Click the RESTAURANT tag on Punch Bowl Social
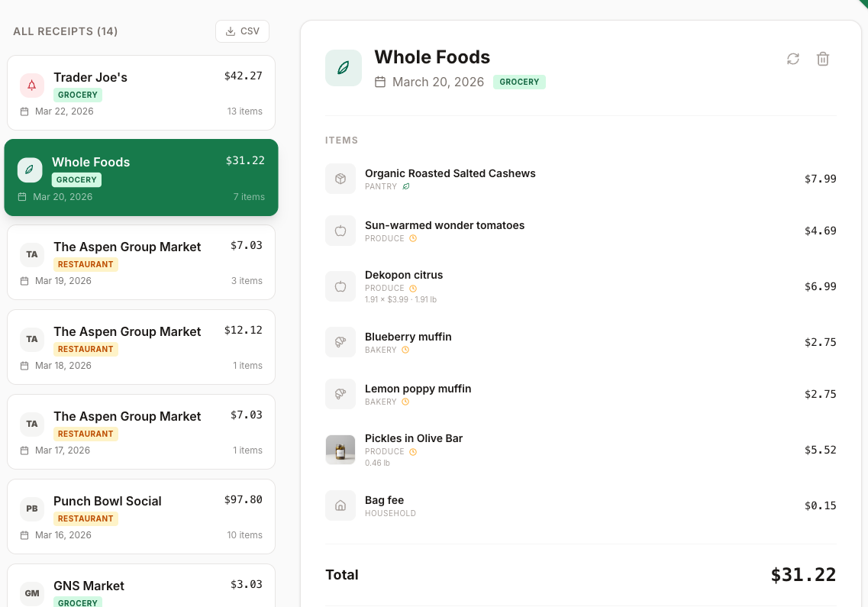 coord(86,518)
